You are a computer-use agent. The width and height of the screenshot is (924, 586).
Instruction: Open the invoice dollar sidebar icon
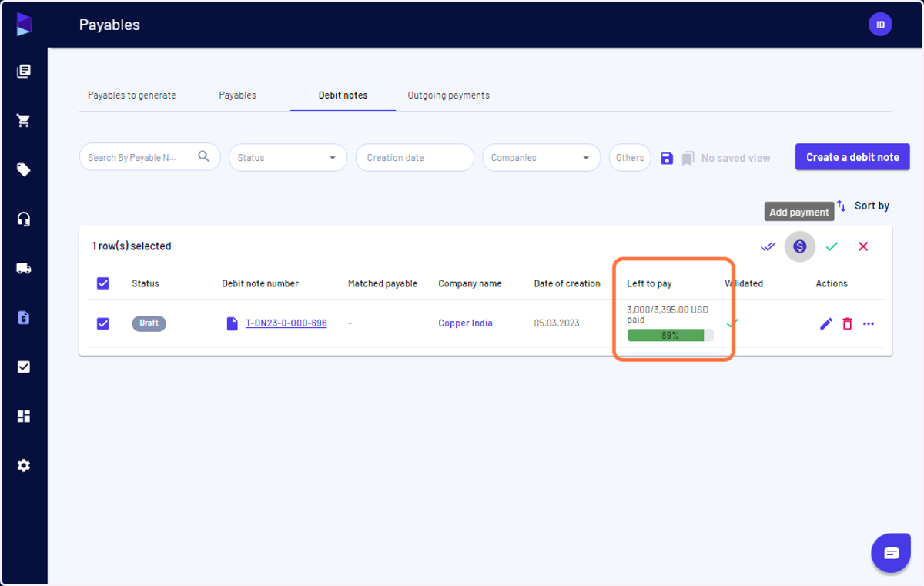(24, 317)
